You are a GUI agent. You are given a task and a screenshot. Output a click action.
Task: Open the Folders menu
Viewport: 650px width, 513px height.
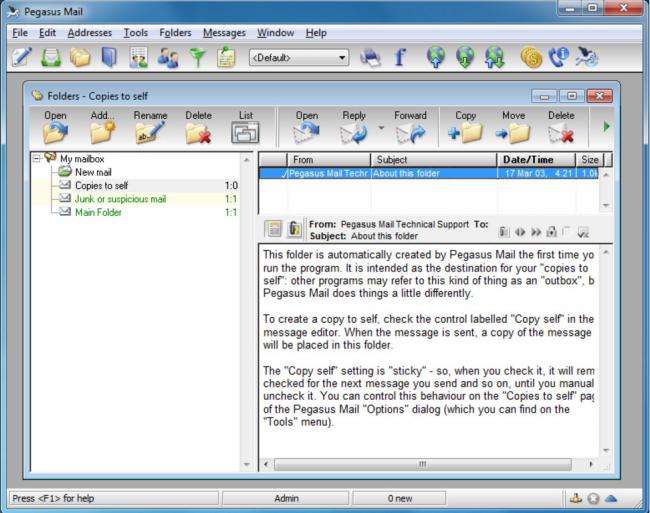coord(175,33)
